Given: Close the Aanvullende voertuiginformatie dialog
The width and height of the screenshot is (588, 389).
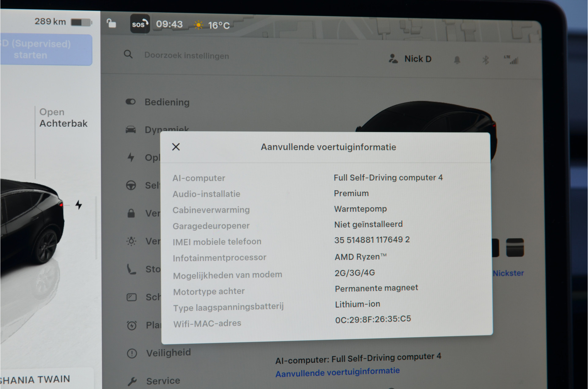Looking at the screenshot, I should point(176,147).
